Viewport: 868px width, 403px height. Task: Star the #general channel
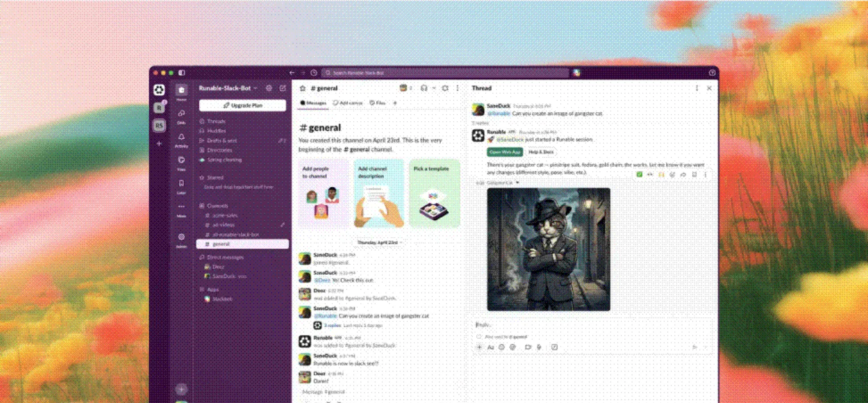(302, 88)
